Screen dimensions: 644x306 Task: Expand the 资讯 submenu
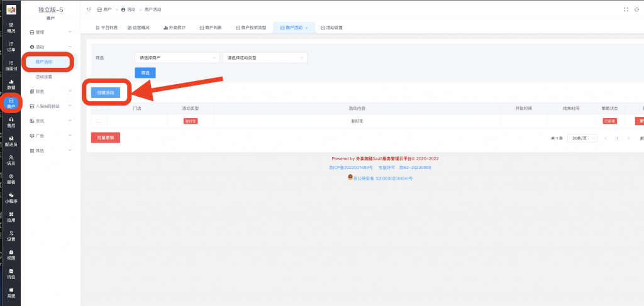(x=50, y=121)
